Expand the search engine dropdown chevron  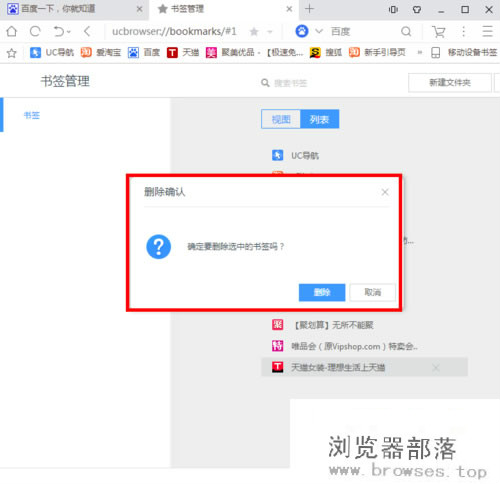(x=319, y=31)
